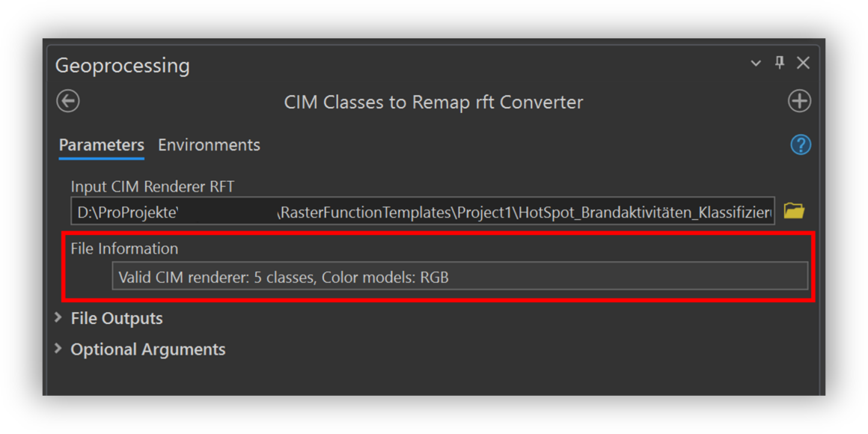The width and height of the screenshot is (868, 434).
Task: Click the Valid CIM renderer information text box
Action: coord(459,278)
